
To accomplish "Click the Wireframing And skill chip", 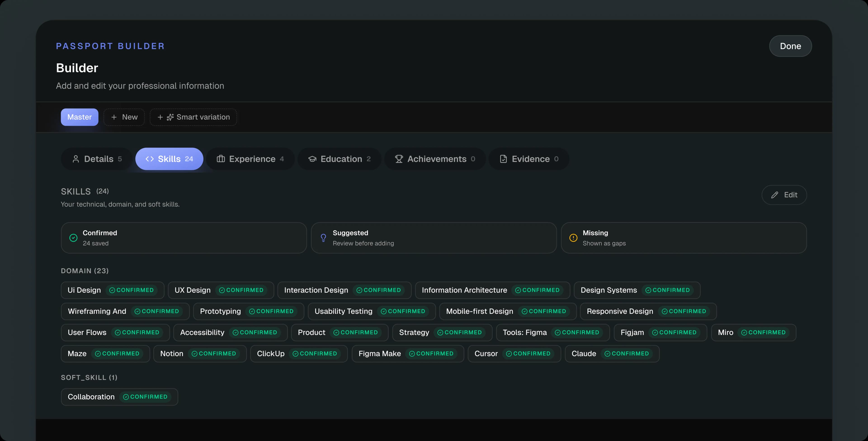I will [x=125, y=311].
